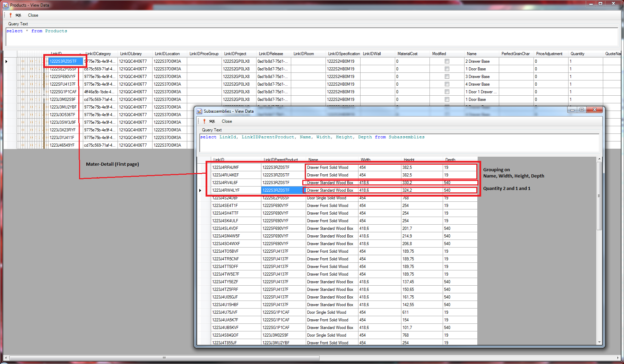This screenshot has width=624, height=364.
Task: Maximize the Subassemblies window
Action: [582, 110]
